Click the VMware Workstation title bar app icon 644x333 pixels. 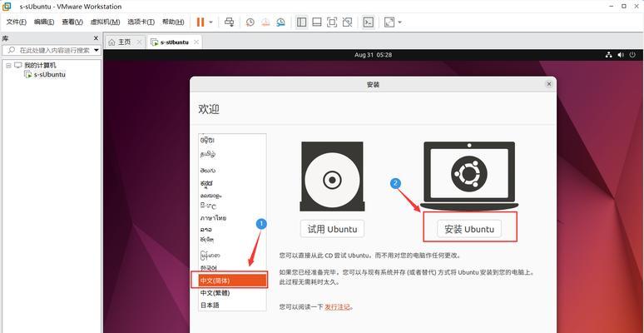click(x=7, y=6)
